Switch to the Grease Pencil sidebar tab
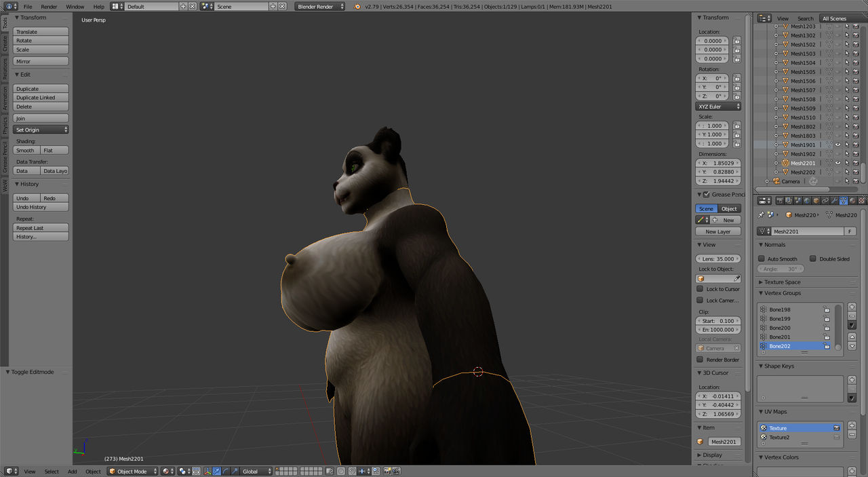Viewport: 868px width, 477px height. point(5,157)
